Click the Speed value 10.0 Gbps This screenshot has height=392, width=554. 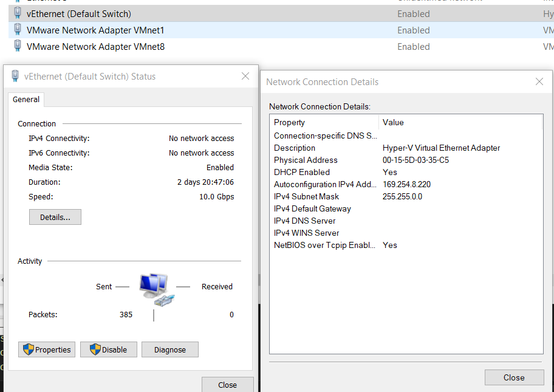coord(217,196)
